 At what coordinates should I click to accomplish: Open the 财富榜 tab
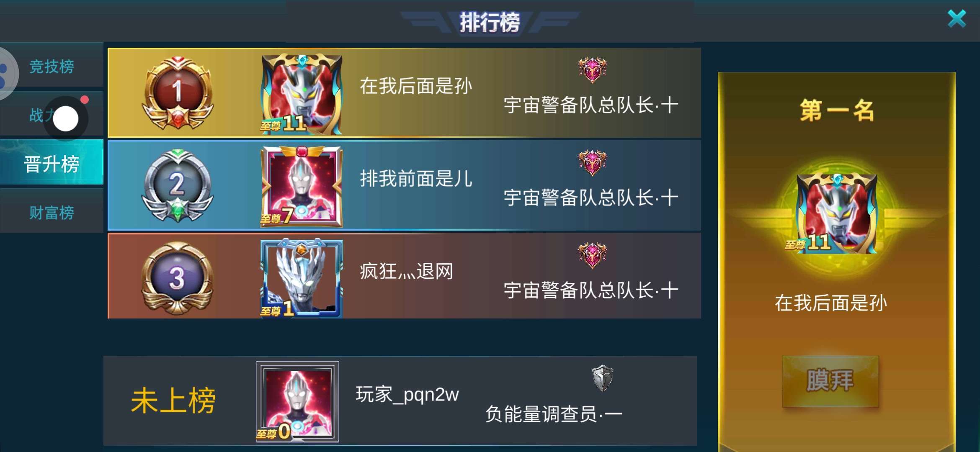pos(52,212)
